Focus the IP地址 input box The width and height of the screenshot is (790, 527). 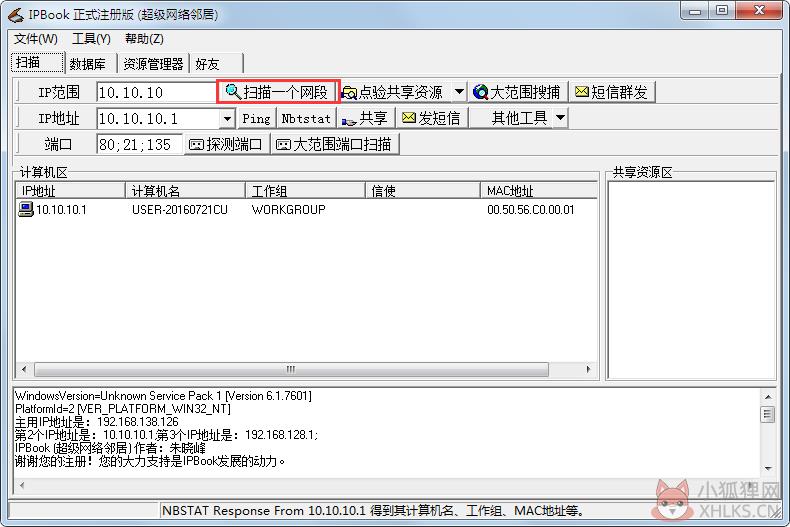click(x=159, y=119)
